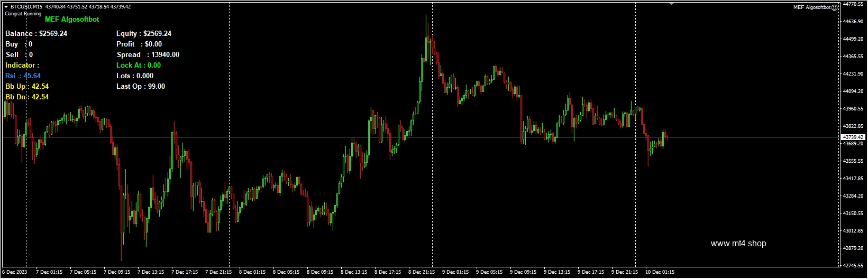
Task: Click the 44770.55 price axis label
Action: (853, 4)
